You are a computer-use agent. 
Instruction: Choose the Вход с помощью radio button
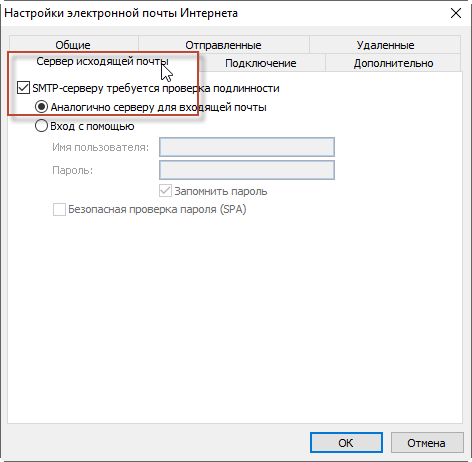click(41, 126)
